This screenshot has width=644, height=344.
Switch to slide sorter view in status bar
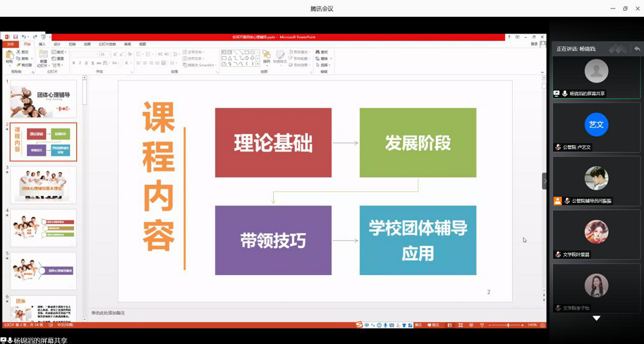[x=462, y=325]
